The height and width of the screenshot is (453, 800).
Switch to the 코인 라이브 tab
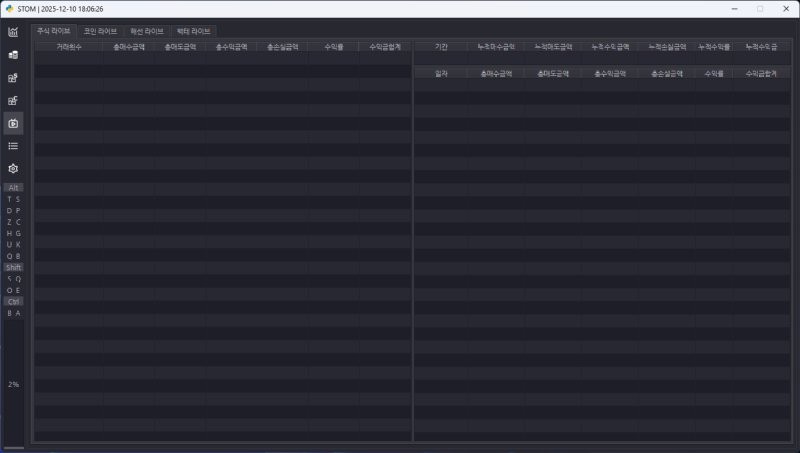(x=100, y=31)
